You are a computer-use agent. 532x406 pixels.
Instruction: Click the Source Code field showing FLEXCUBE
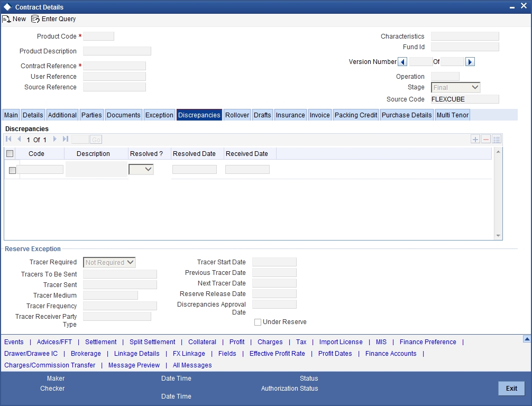pyautogui.click(x=465, y=99)
